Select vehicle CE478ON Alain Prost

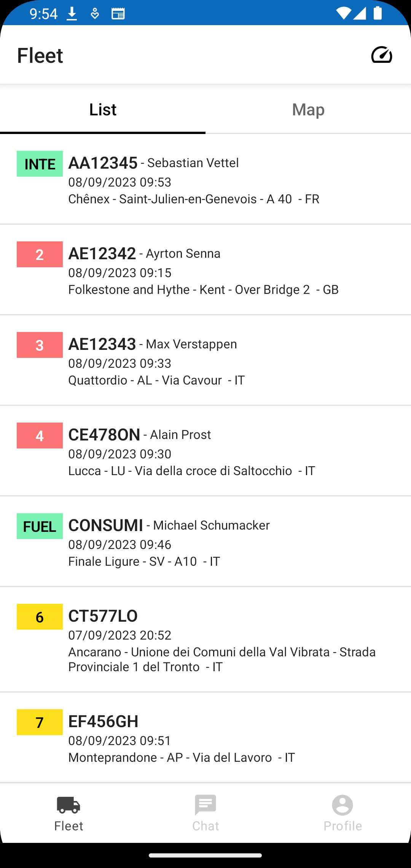205,451
